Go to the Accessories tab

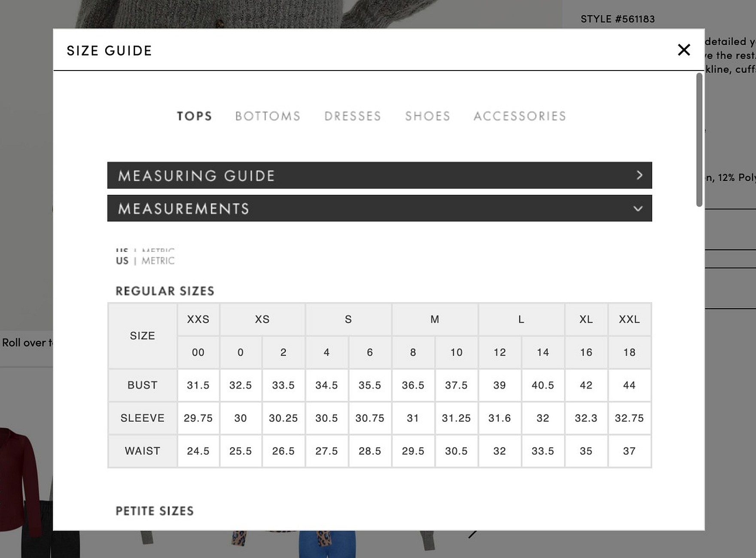coord(520,116)
